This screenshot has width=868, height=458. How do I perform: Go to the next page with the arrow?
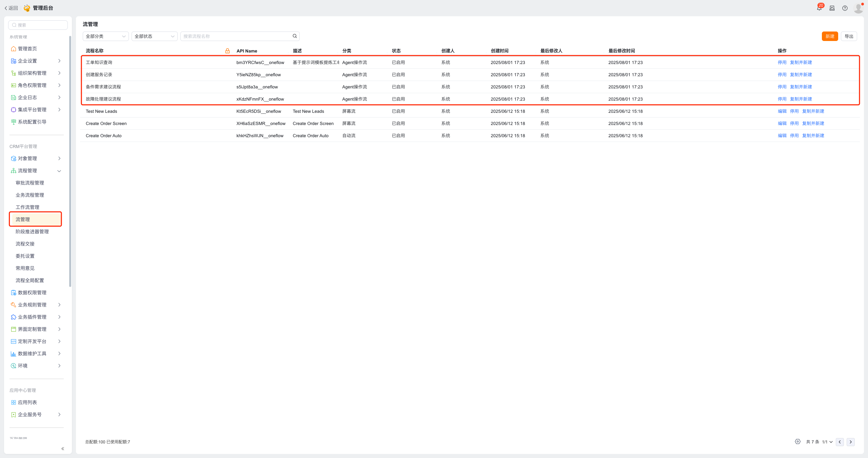[850, 442]
